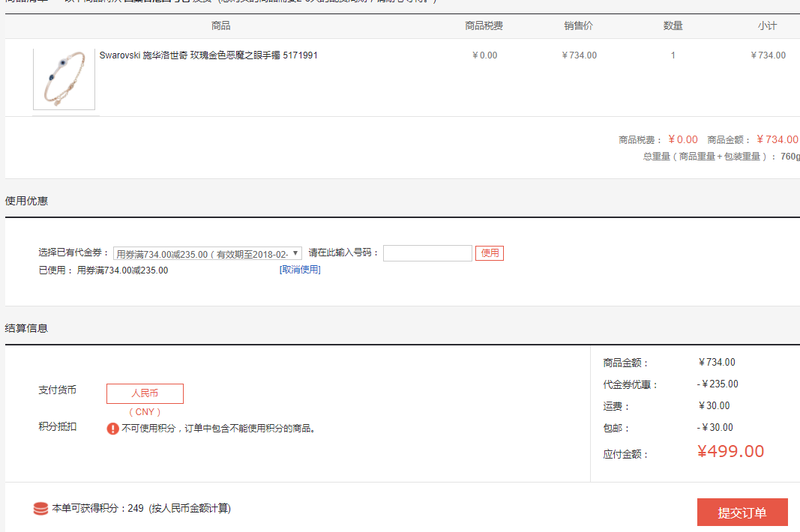The image size is (800, 532).
Task: Click the red coin stack points icon
Action: [40, 509]
